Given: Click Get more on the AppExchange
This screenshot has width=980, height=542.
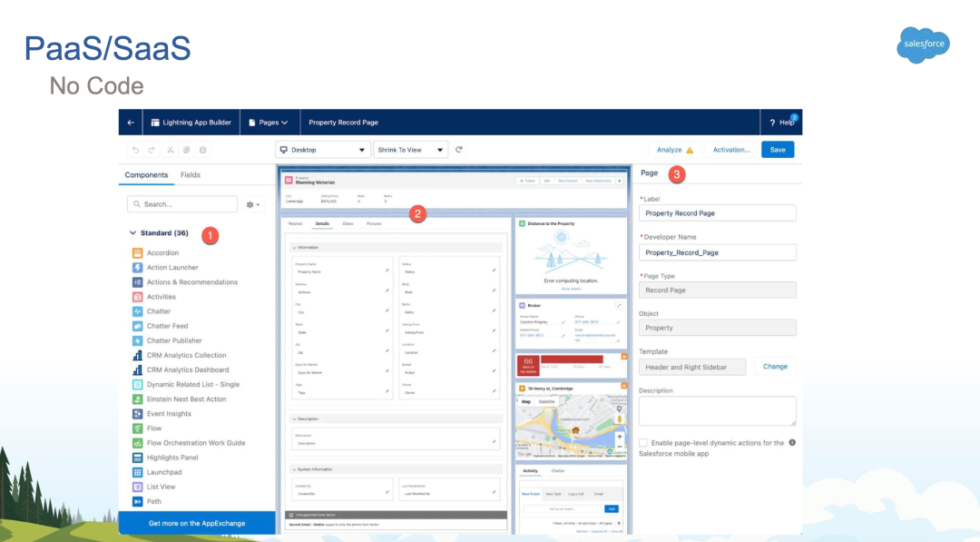Looking at the screenshot, I should point(197,523).
